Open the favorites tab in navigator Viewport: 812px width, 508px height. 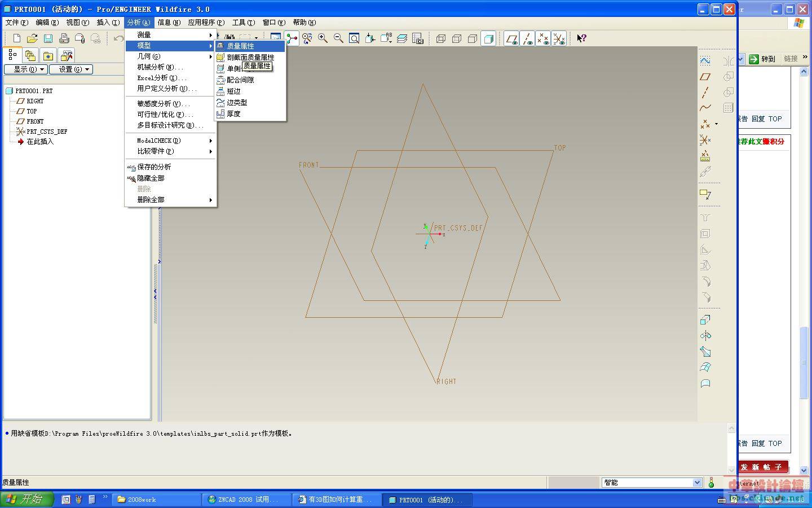click(x=48, y=55)
